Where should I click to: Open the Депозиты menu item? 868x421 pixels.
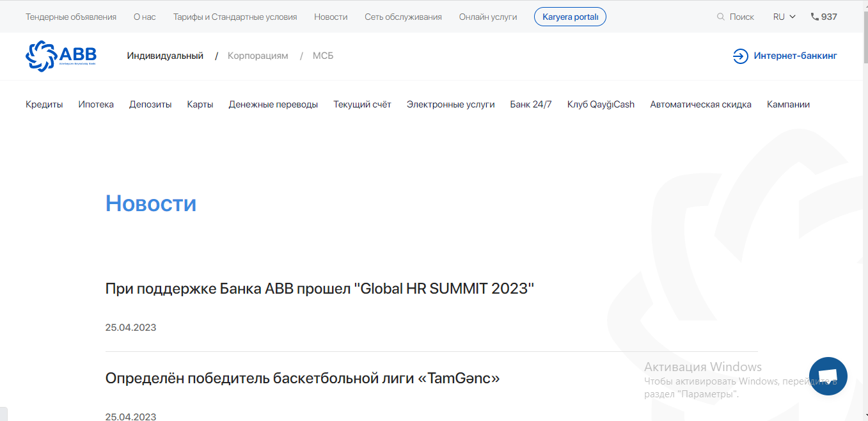(x=150, y=104)
